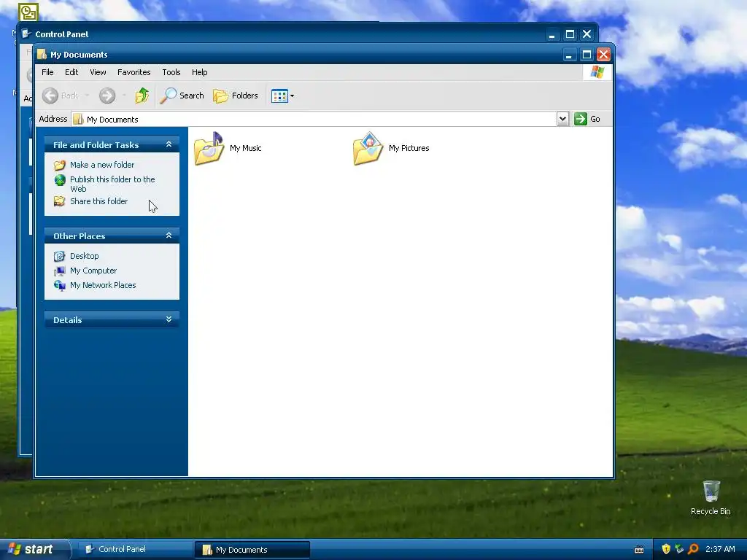Open Forward history dropdown arrow
747x560 pixels.
(124, 96)
